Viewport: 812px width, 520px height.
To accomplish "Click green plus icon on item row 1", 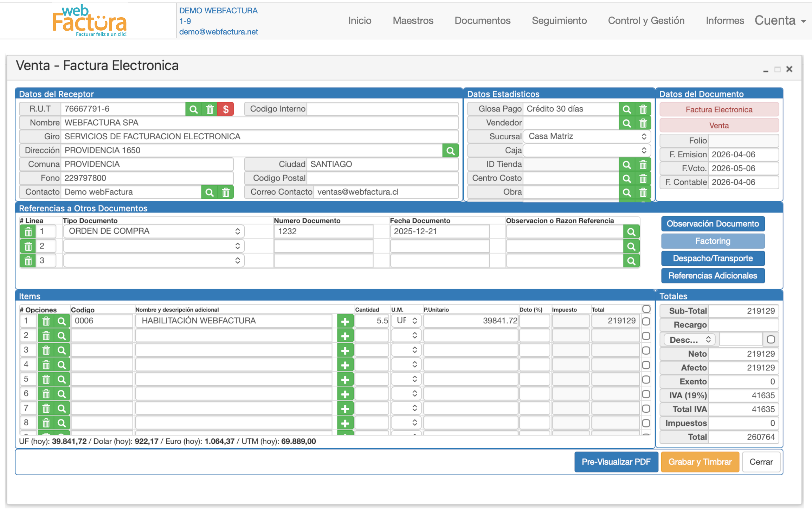I will pos(345,321).
